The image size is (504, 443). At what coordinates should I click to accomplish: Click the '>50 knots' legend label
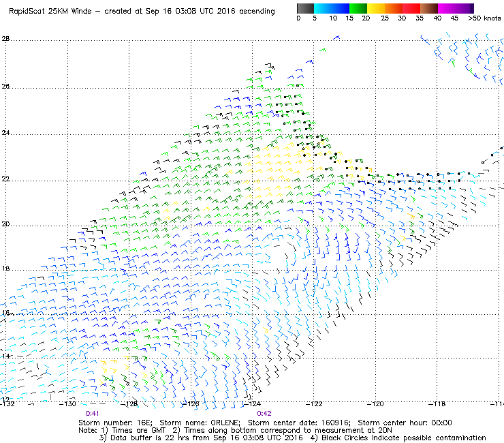(x=484, y=18)
